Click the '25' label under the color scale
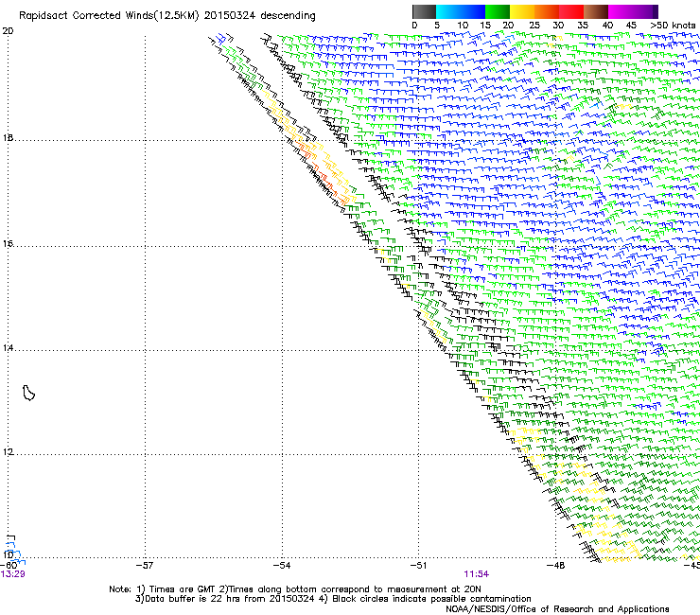 tap(534, 26)
